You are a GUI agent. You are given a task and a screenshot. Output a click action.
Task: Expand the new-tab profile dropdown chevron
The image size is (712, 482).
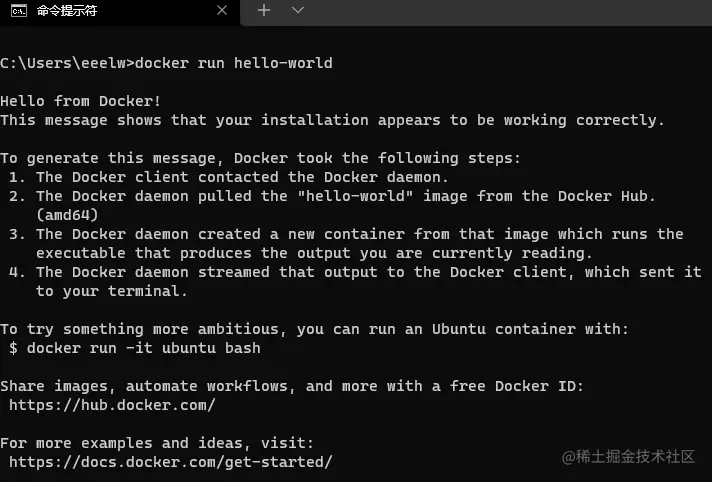[297, 10]
